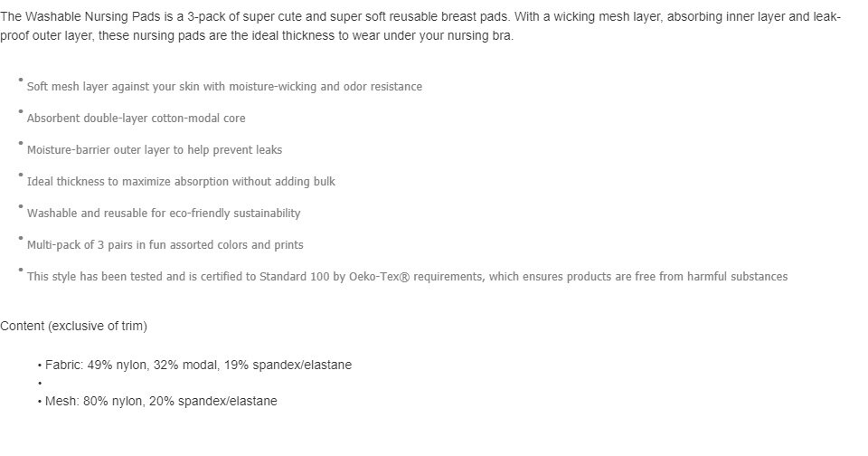This screenshot has width=868, height=456.
Task: Click the "Content (exclusive of trim)" heading
Action: pyautogui.click(x=73, y=326)
